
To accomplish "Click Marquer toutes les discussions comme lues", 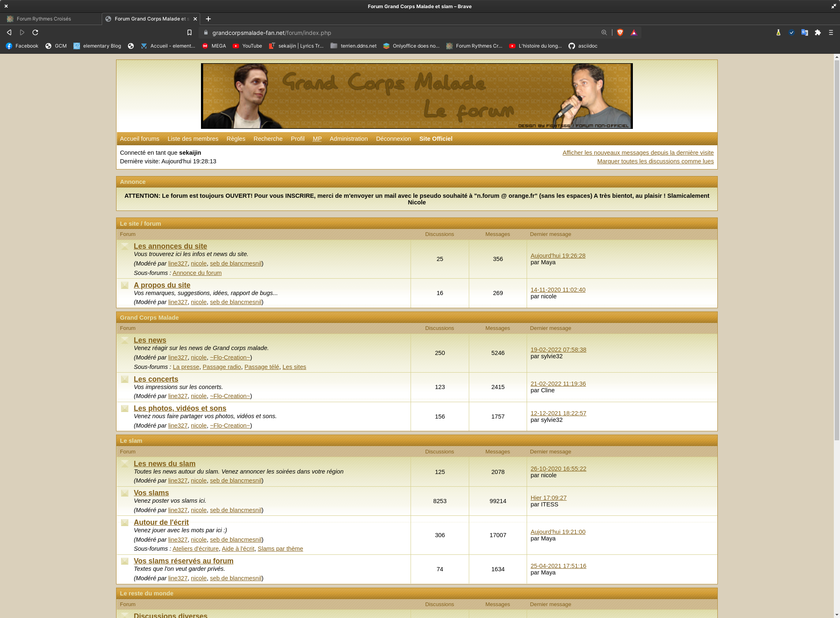I will click(x=655, y=161).
